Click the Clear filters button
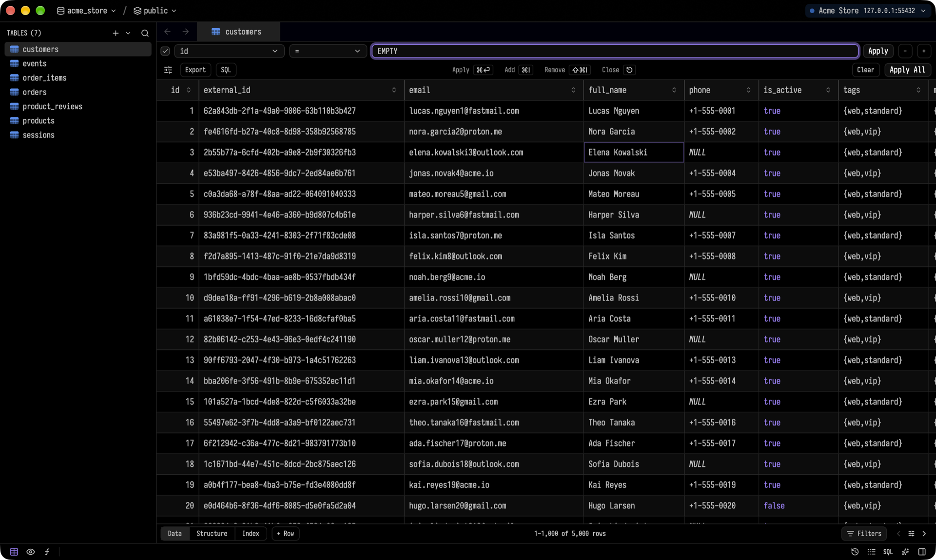The image size is (936, 560). coord(865,70)
